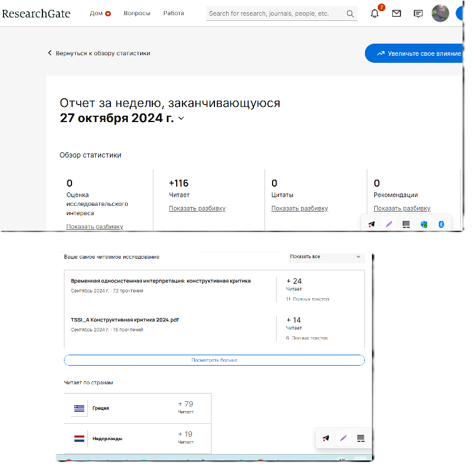Click the search magnifier icon
The image size is (476, 475).
click(x=350, y=14)
